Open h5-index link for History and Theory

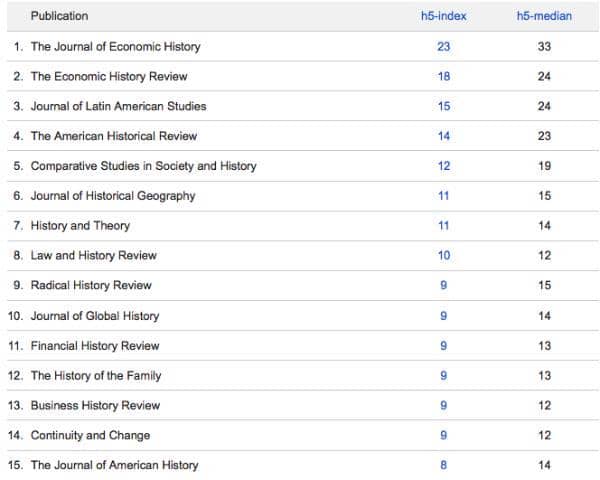444,226
